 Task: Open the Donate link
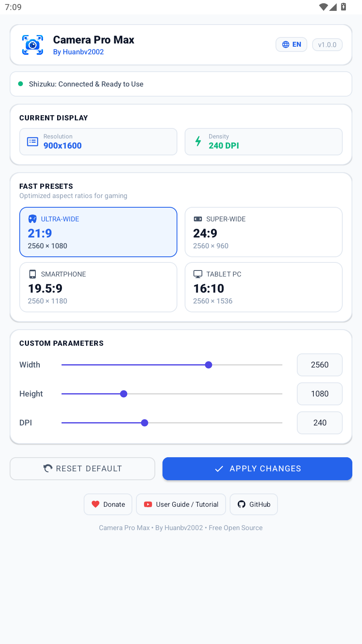(108, 504)
